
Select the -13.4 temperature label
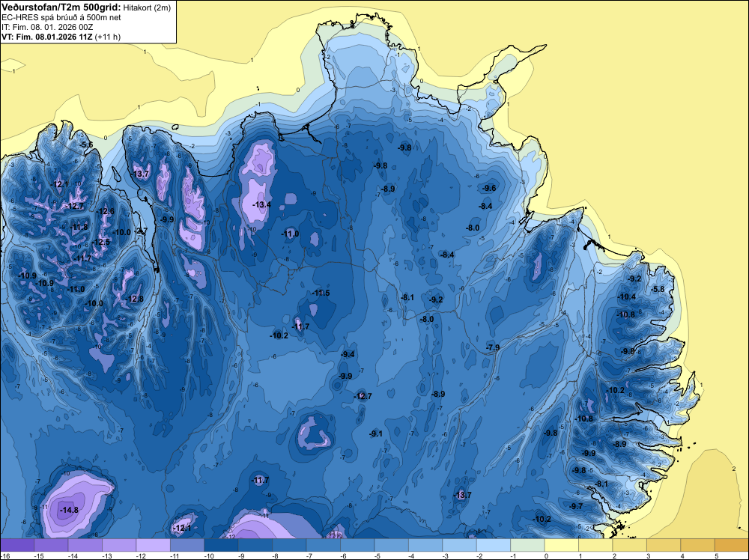(x=261, y=205)
